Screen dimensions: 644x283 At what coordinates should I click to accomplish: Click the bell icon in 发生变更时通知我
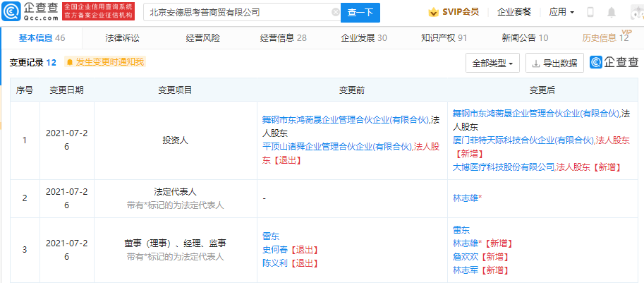(70, 62)
